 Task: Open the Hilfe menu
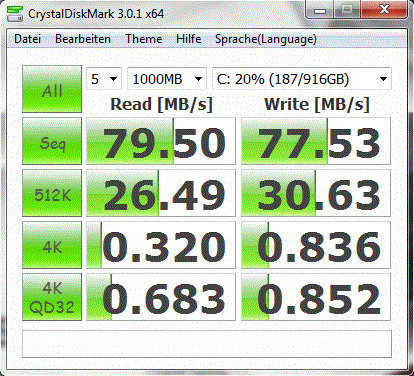[x=189, y=39]
